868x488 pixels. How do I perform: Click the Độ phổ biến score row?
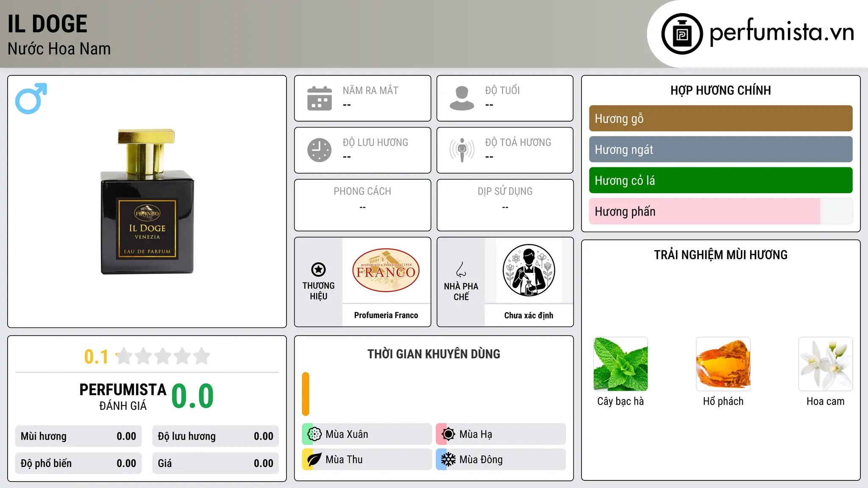point(78,463)
